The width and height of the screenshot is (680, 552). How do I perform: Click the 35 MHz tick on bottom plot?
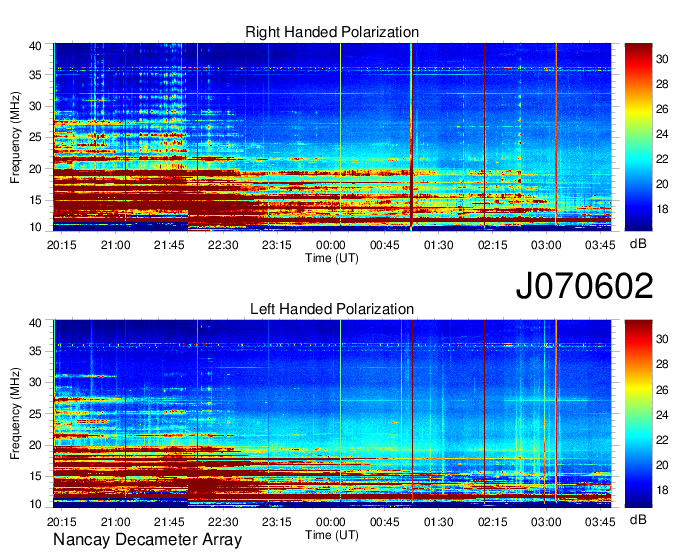pyautogui.click(x=35, y=351)
